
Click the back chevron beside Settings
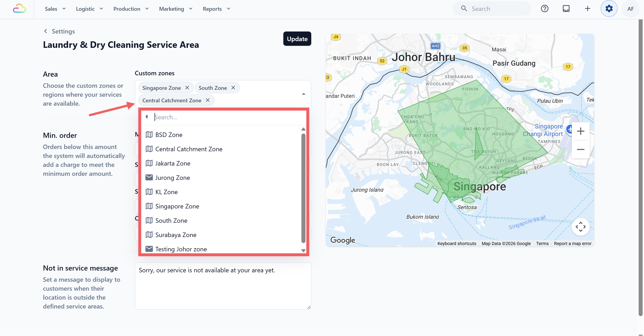(45, 31)
